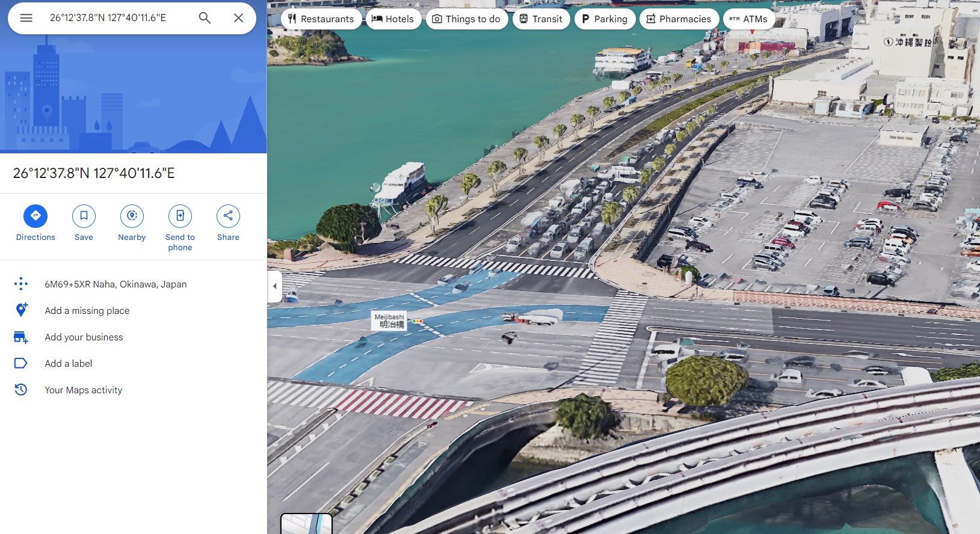Viewport: 980px width, 534px height.
Task: Click the Meijibashi map label
Action: pyautogui.click(x=389, y=321)
